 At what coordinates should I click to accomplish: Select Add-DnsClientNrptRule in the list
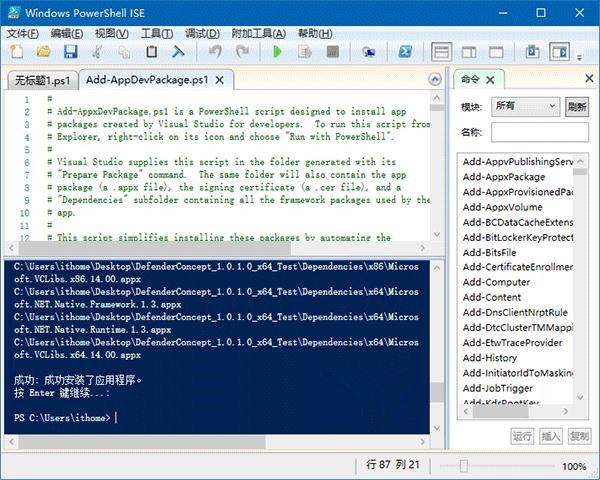[x=515, y=312]
